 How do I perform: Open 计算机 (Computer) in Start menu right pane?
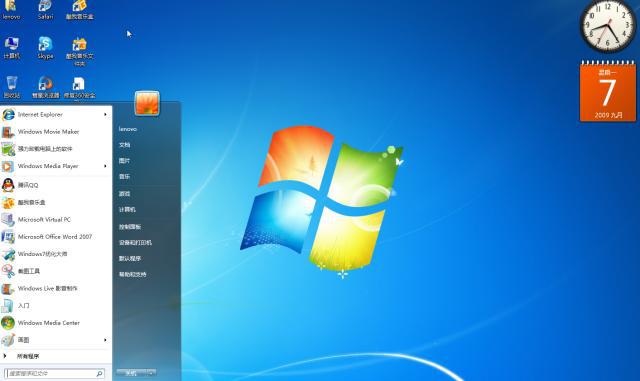(127, 209)
